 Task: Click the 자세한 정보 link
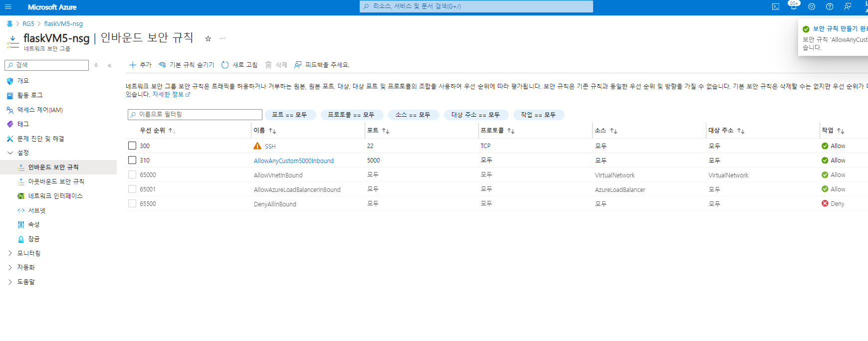pyautogui.click(x=171, y=94)
